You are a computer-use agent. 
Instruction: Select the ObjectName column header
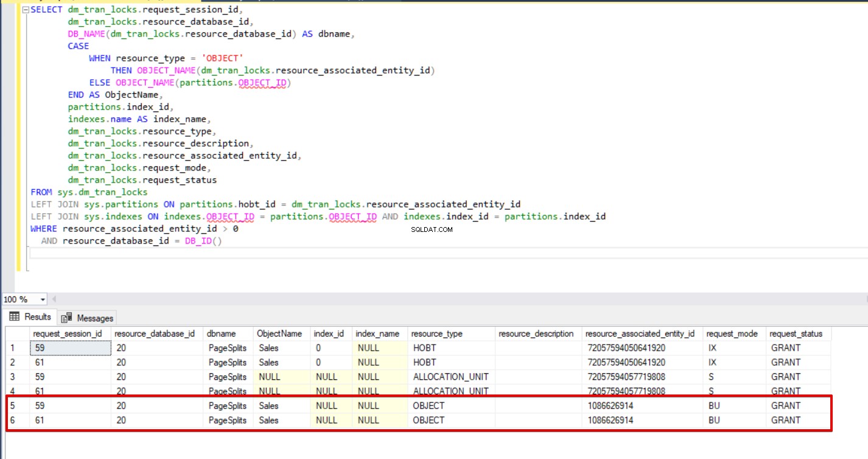point(282,334)
